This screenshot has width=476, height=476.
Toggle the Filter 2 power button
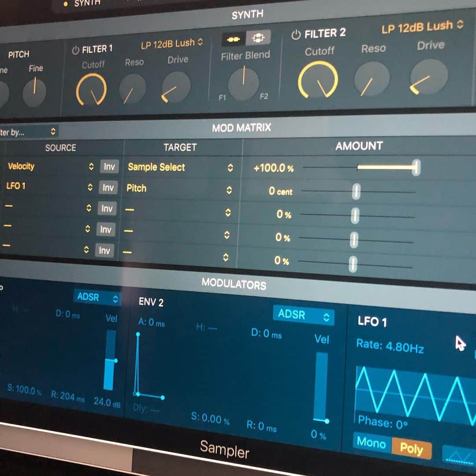(296, 35)
